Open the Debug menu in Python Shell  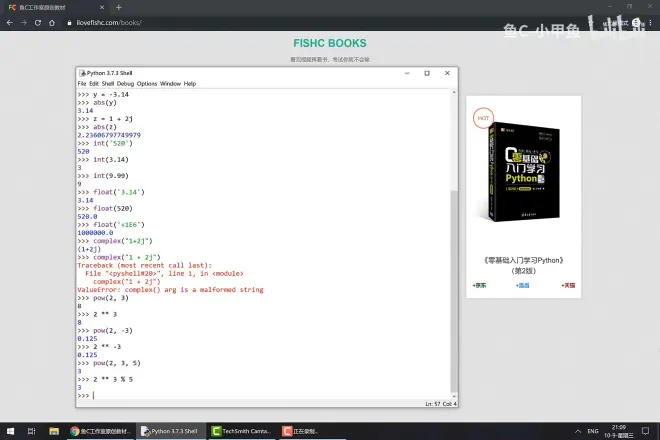125,84
